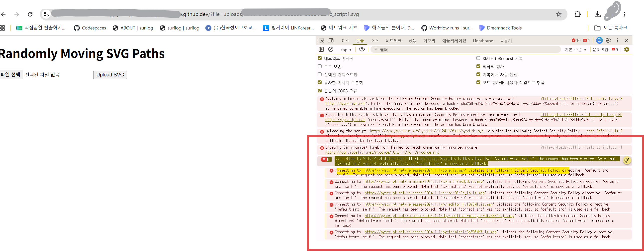
Task: Reload the current page
Action: pyautogui.click(x=30, y=14)
